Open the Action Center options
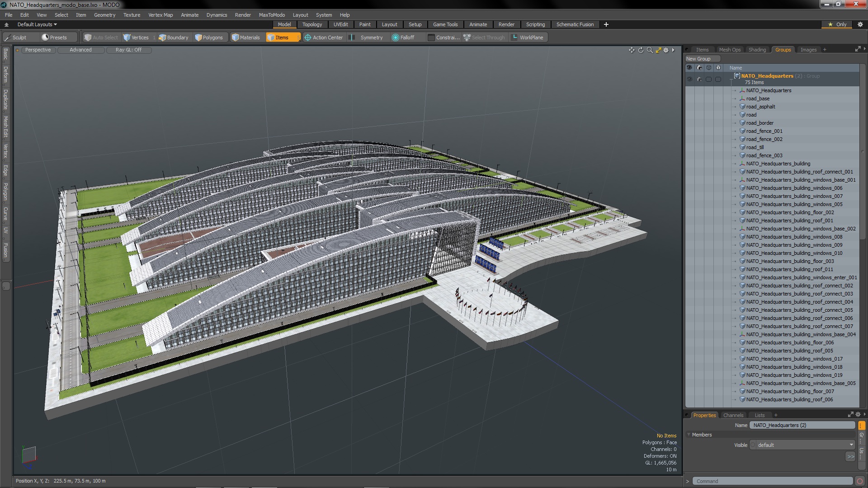Screen dimensions: 868x488 point(324,38)
